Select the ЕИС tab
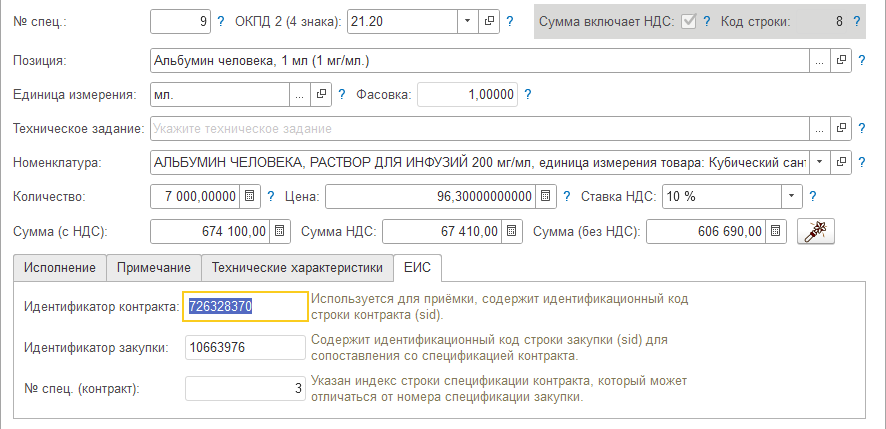 418,267
